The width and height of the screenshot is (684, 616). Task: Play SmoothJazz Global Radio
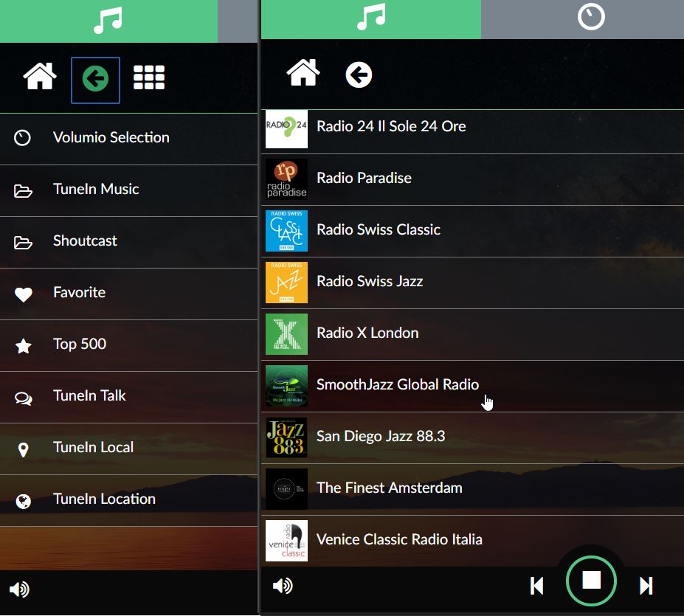point(472,387)
